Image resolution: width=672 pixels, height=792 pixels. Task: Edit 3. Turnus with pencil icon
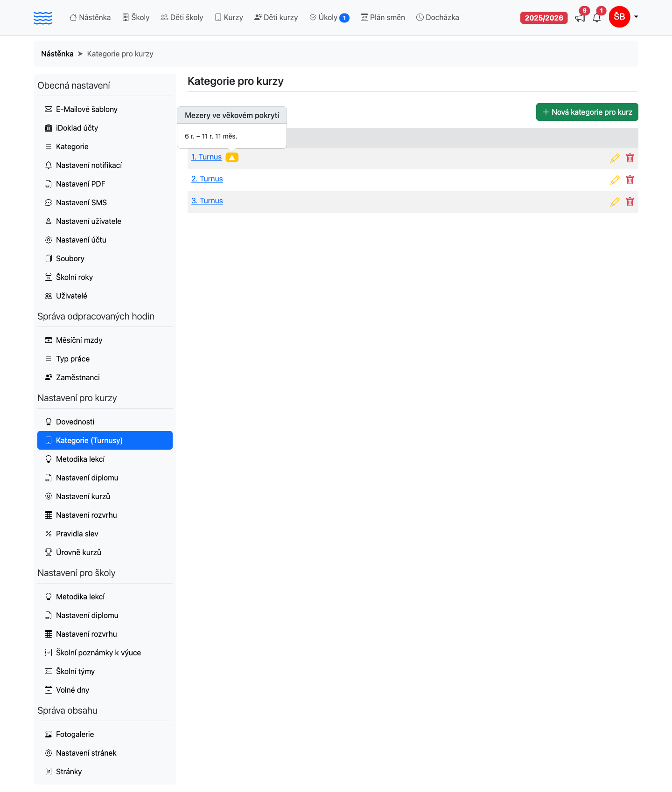[615, 202]
